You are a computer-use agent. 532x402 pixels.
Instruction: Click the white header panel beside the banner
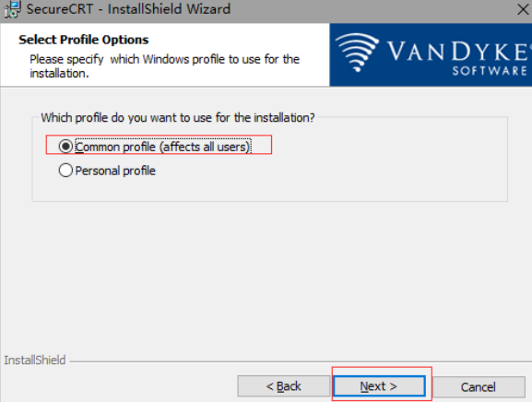pyautogui.click(x=165, y=54)
